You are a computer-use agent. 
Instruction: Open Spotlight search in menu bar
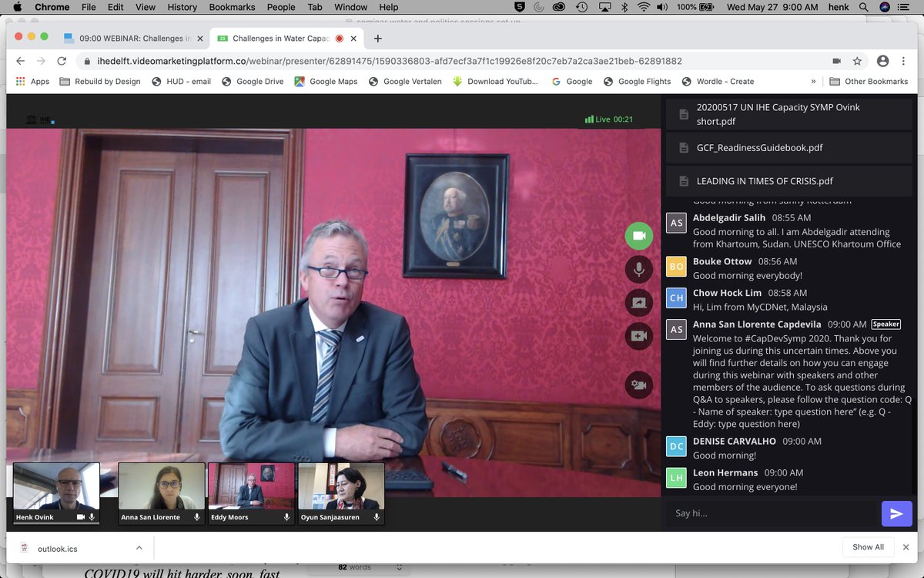point(864,7)
